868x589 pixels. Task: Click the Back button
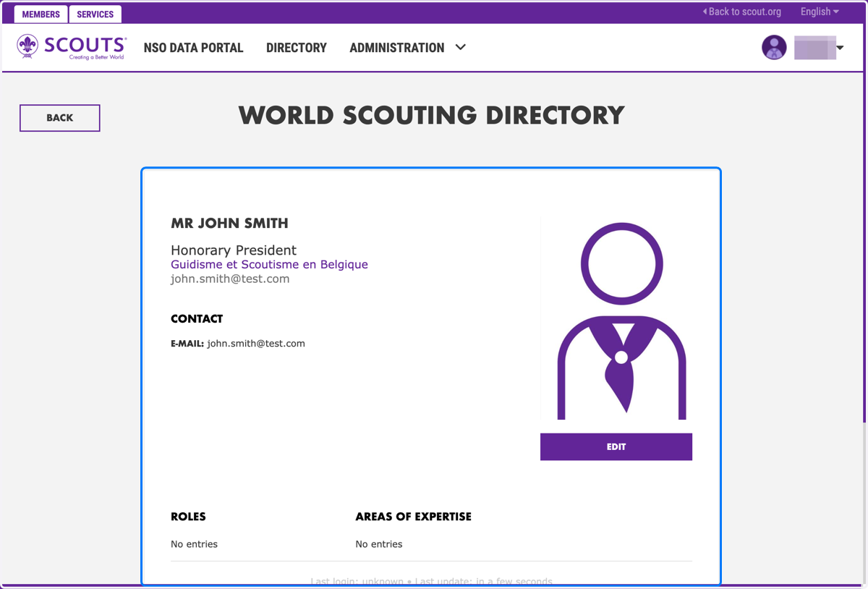(x=60, y=118)
